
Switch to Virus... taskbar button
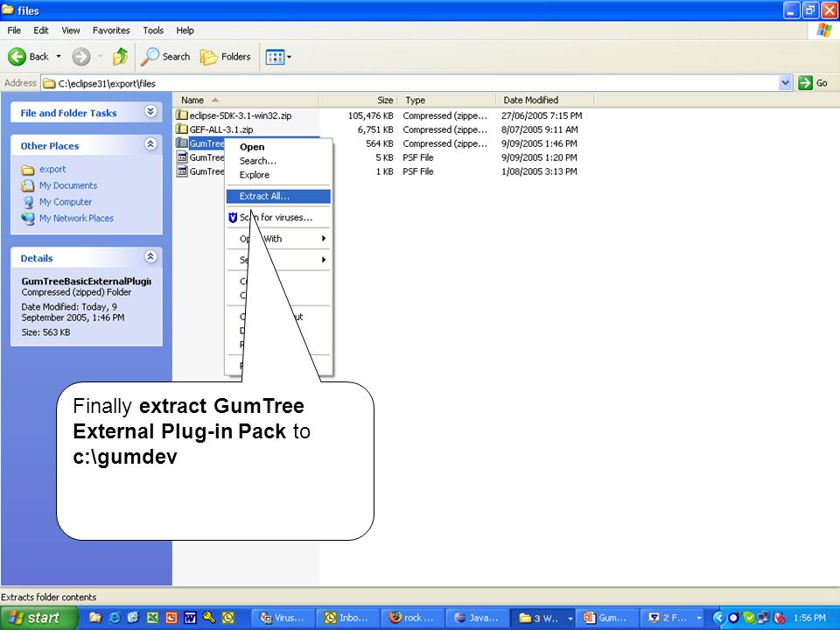click(283, 618)
